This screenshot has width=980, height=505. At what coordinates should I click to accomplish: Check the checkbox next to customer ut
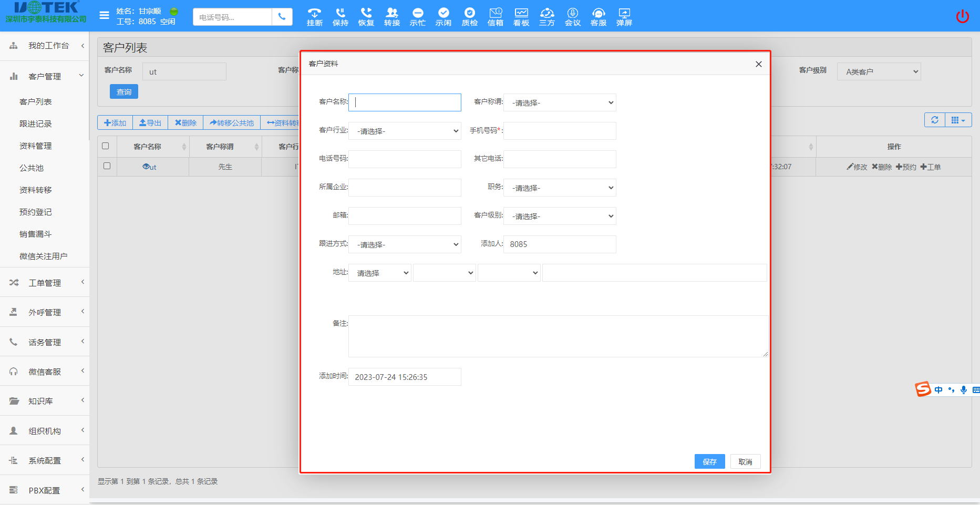coord(107,166)
